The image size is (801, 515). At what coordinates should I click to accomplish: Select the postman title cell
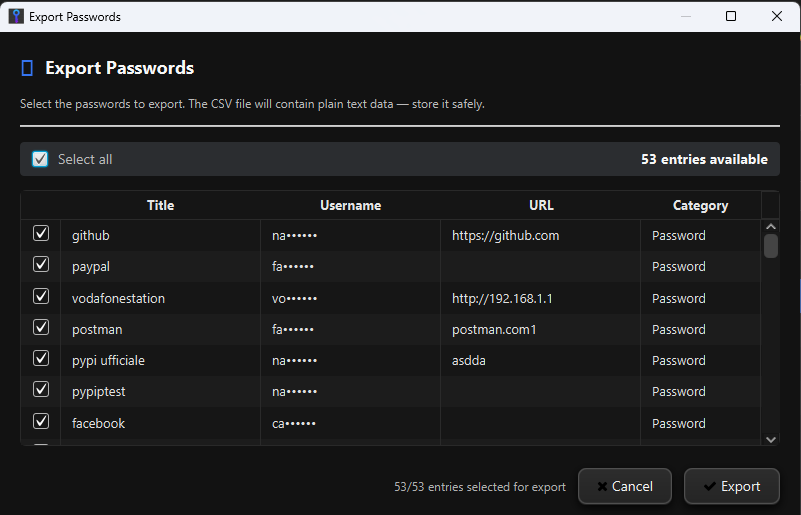point(160,330)
